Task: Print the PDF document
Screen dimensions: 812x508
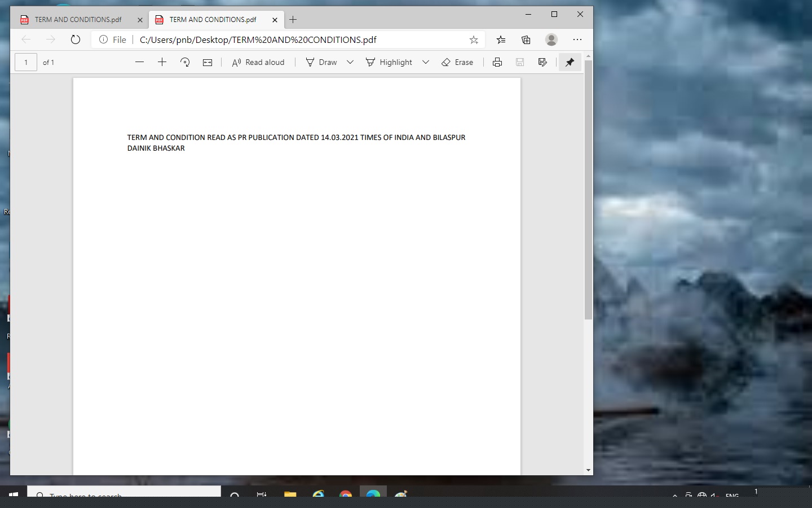Action: [497, 62]
